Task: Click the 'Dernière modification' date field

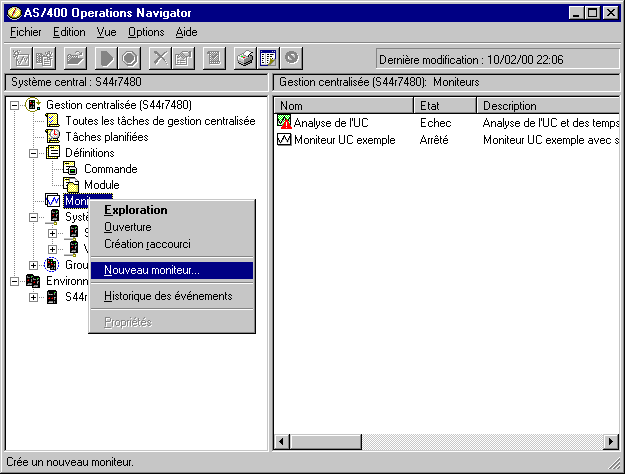Action: pos(498,59)
